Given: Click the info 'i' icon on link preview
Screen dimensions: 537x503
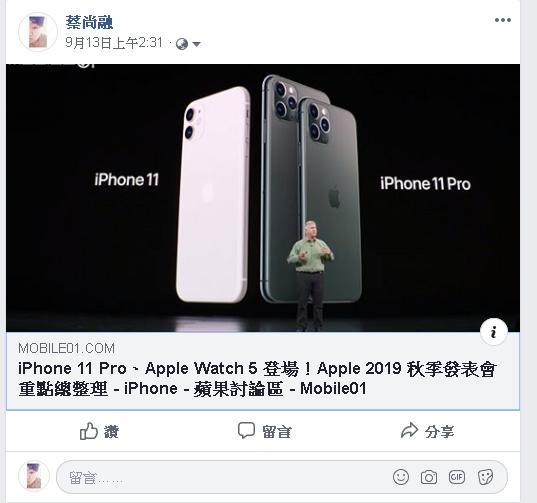Looking at the screenshot, I should coord(494,332).
